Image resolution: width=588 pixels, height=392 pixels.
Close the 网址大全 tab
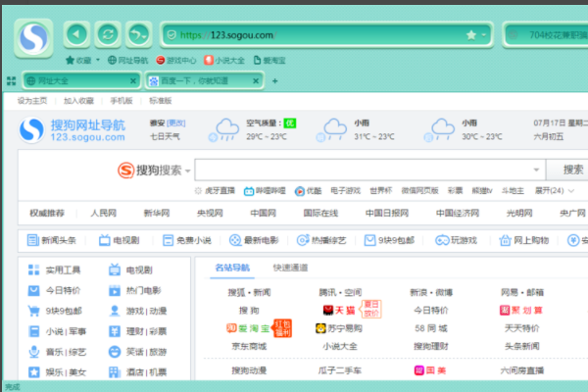tap(132, 80)
